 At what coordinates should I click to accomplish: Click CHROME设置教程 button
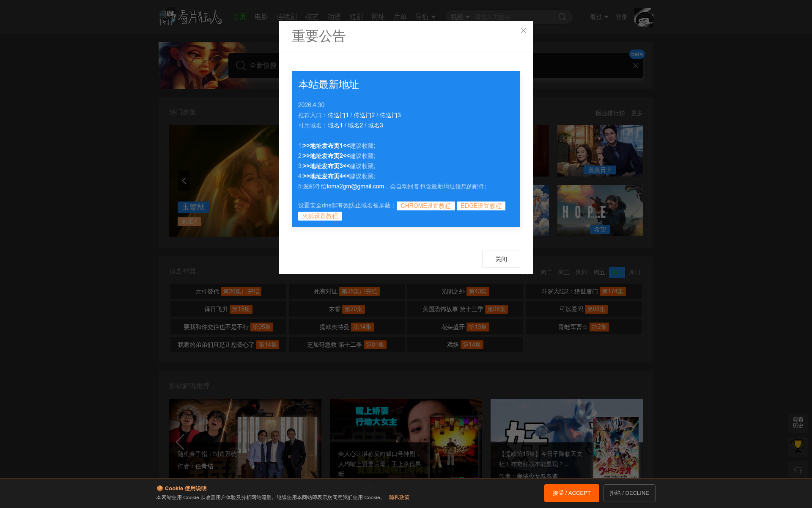coord(425,206)
